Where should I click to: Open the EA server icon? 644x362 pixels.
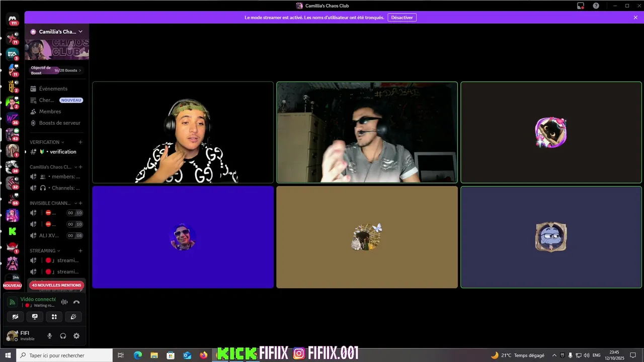12,54
